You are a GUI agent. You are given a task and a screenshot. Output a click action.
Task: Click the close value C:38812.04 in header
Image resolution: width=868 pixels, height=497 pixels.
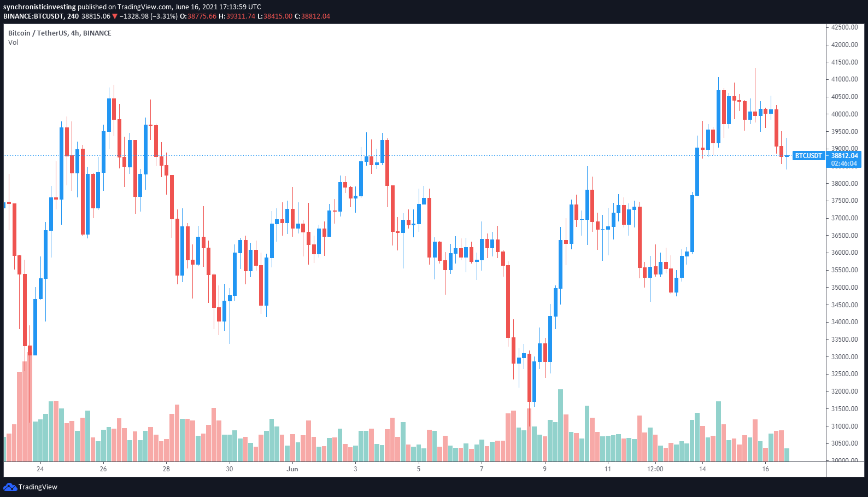click(x=312, y=16)
